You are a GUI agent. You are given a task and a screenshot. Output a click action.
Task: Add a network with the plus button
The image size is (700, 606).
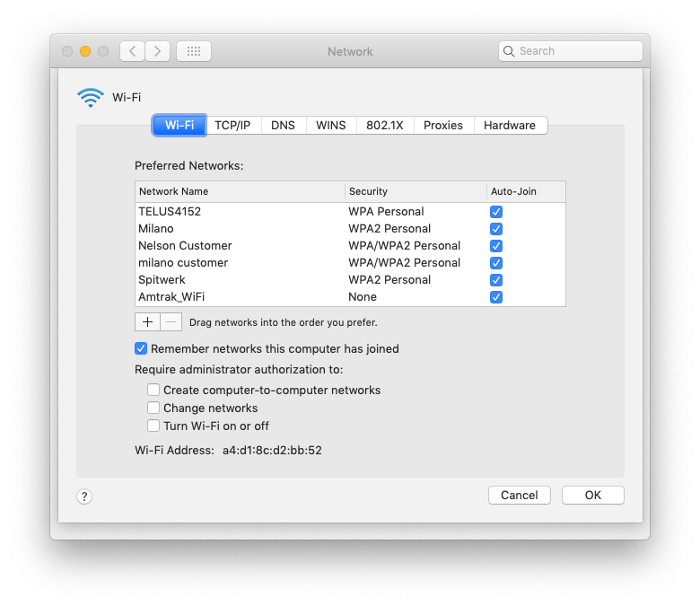pos(147,322)
